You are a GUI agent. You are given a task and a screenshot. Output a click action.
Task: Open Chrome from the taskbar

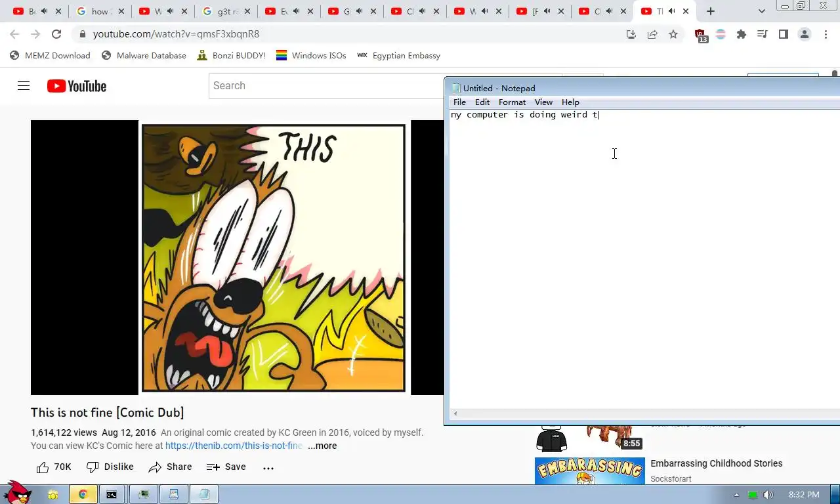point(83,494)
